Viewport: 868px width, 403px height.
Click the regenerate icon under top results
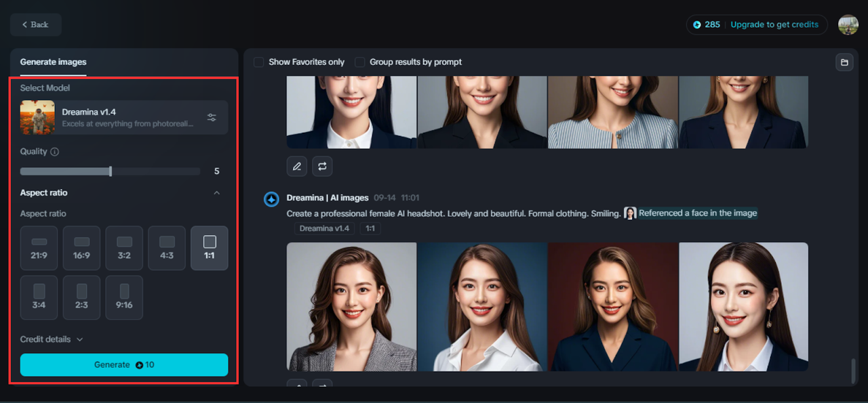coord(322,166)
